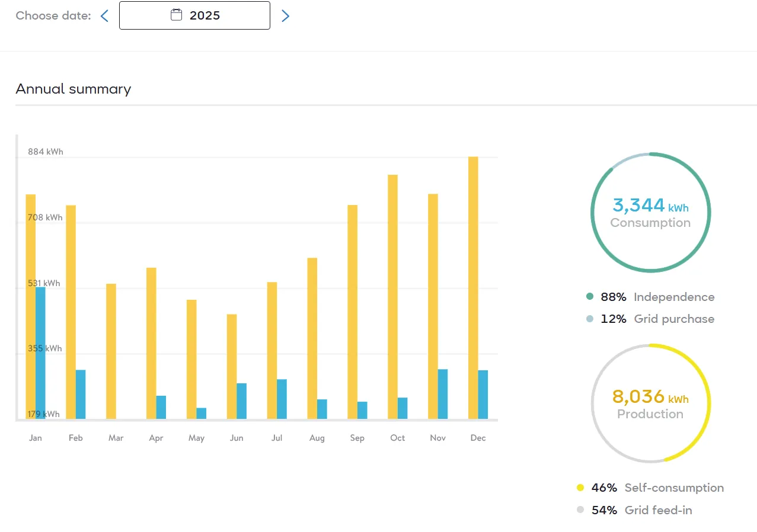Click the yellow March production bar
This screenshot has height=532, width=757.
tap(111, 351)
